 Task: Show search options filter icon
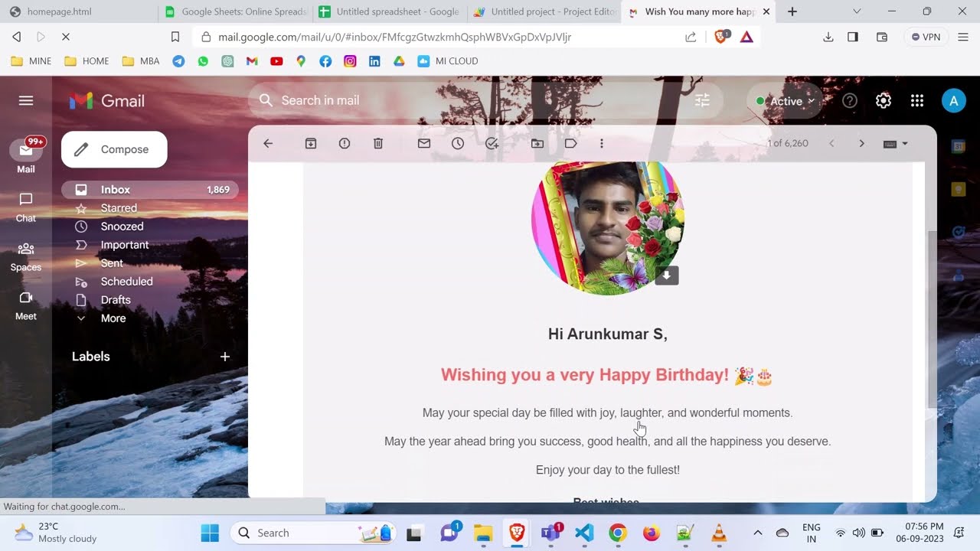(702, 100)
